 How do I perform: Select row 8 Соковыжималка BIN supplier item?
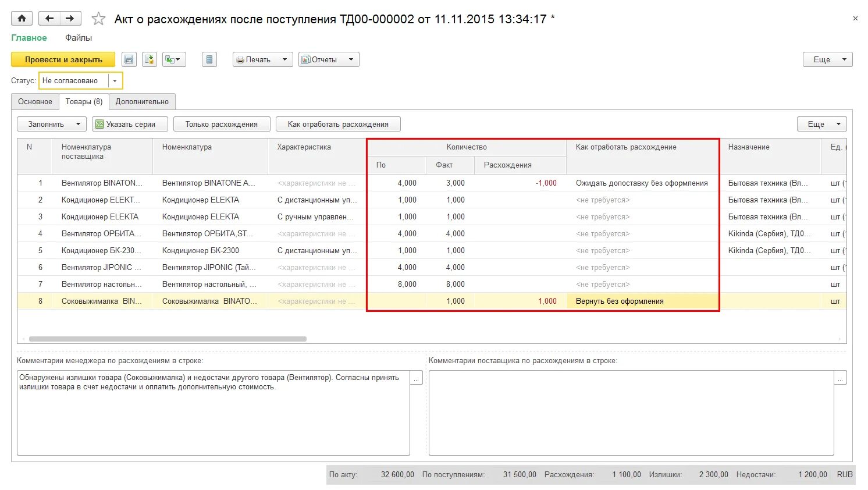[102, 301]
